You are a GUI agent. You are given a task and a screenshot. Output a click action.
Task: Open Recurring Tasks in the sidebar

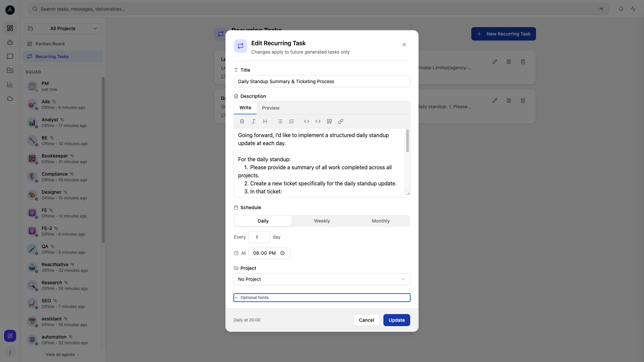pyautogui.click(x=52, y=56)
